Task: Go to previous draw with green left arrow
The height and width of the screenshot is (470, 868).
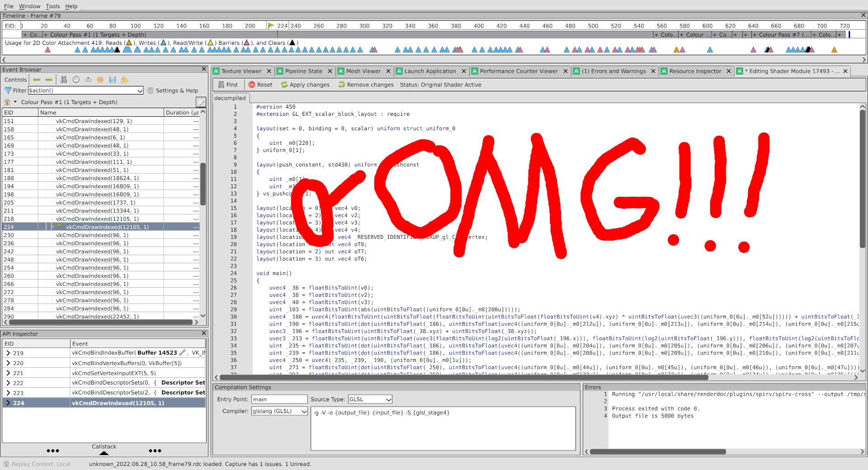Action: pyautogui.click(x=37, y=80)
